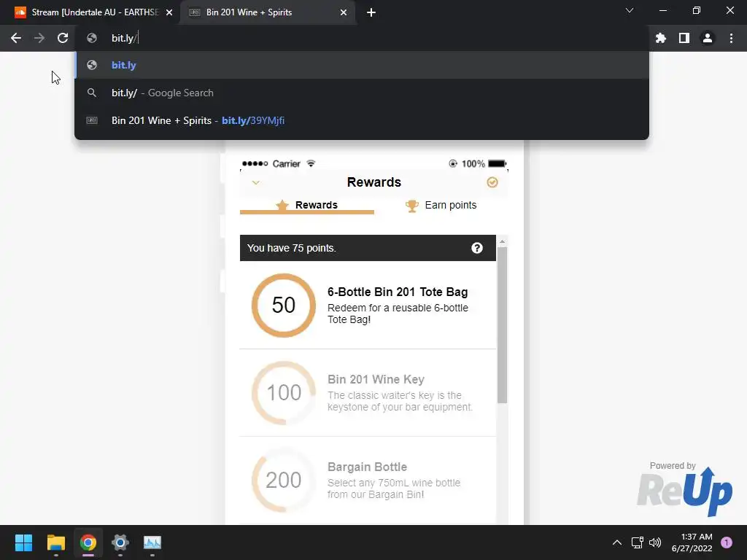This screenshot has width=747, height=560.
Task: Go back with the browser back arrow
Action: coord(16,38)
